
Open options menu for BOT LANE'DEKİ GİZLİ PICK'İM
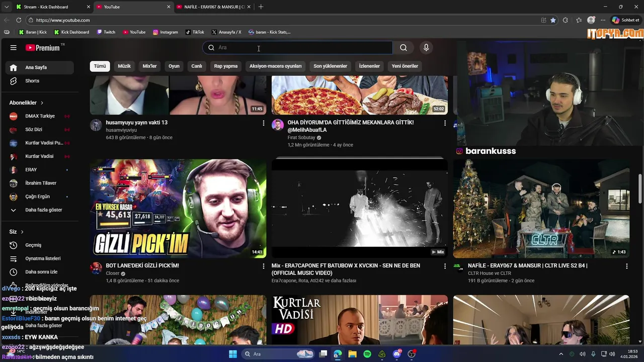click(x=263, y=266)
